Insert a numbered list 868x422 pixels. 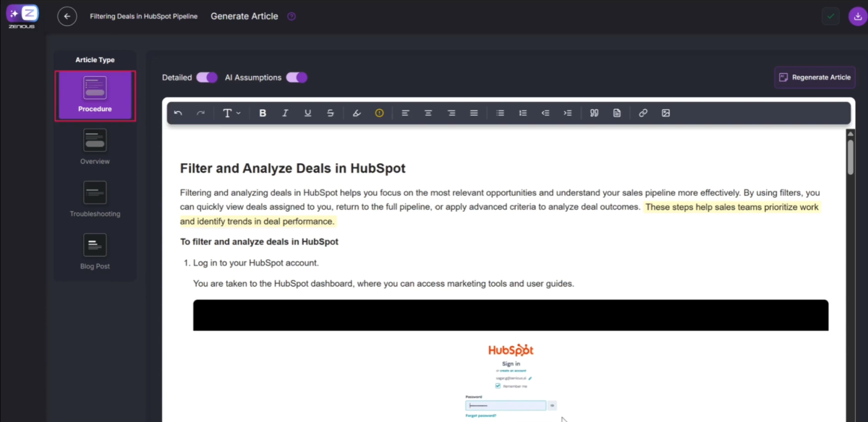point(523,113)
